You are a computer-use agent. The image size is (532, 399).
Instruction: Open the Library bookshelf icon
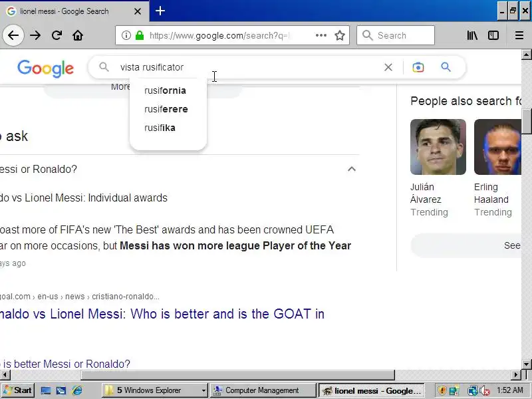(x=472, y=35)
